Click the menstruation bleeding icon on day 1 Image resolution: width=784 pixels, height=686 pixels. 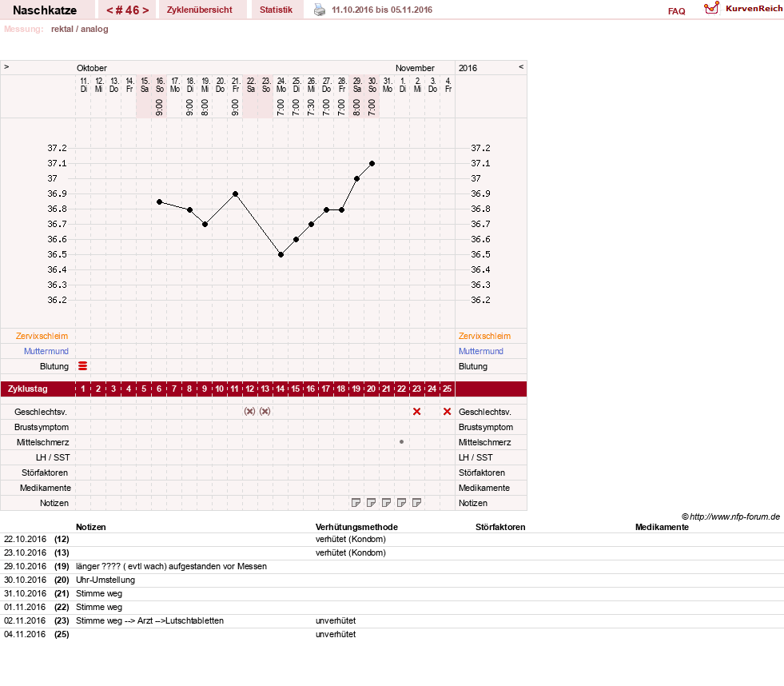83,366
